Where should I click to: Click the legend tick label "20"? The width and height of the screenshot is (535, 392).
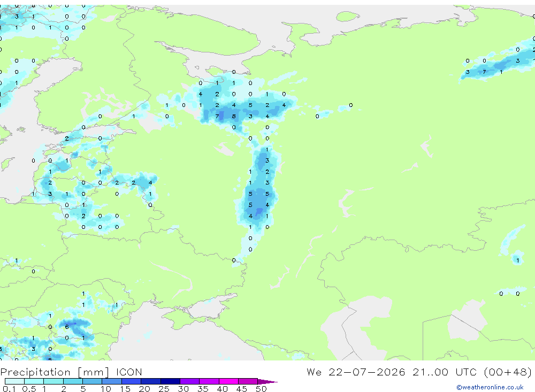pyautogui.click(x=144, y=389)
